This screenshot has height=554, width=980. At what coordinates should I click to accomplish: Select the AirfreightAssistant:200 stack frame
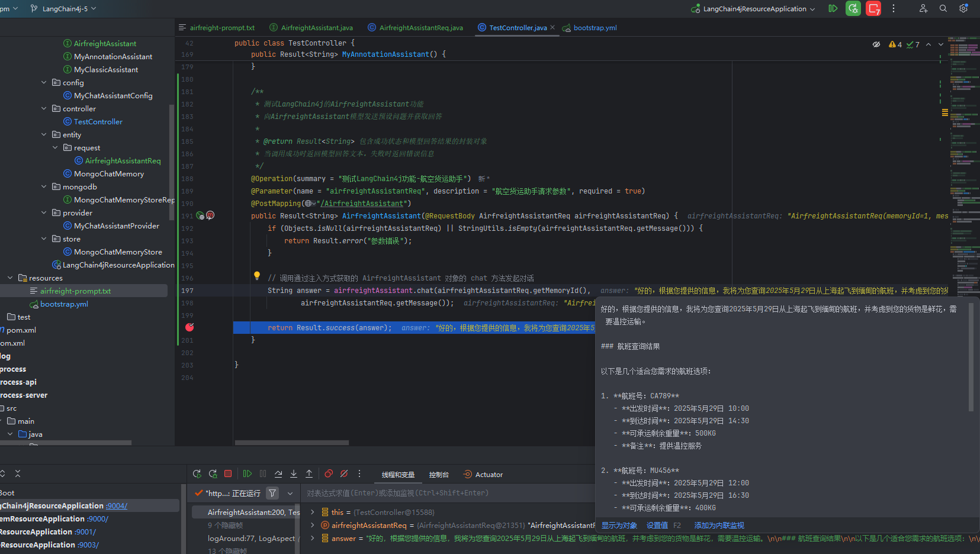(246, 512)
